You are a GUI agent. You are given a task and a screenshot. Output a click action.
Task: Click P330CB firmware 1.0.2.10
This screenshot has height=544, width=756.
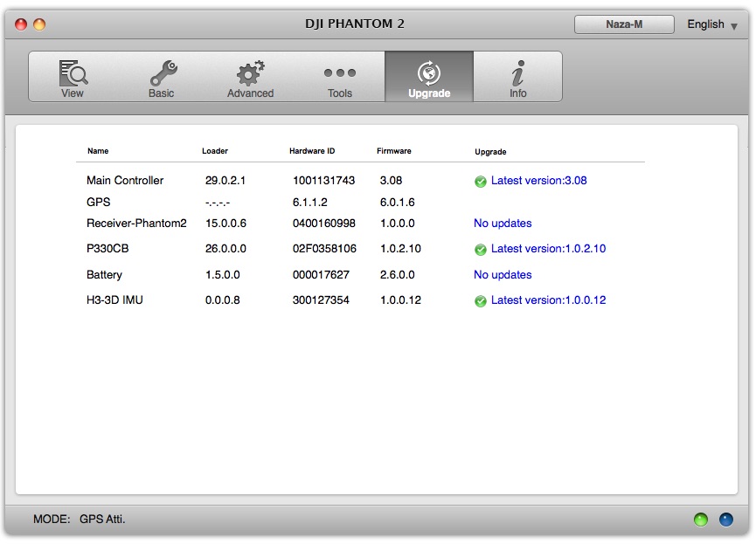pos(400,249)
